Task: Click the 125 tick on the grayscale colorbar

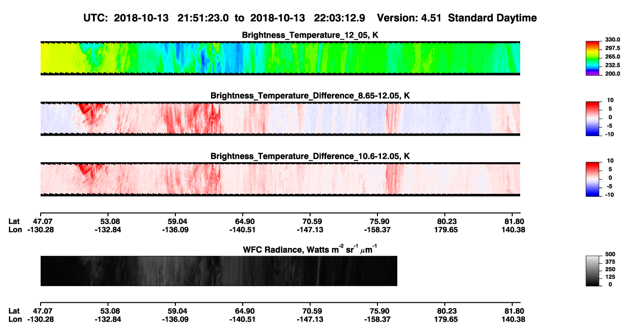Action: coord(611,277)
